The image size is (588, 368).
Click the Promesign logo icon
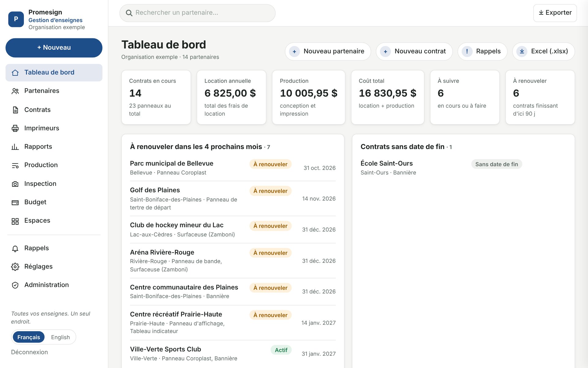16,19
